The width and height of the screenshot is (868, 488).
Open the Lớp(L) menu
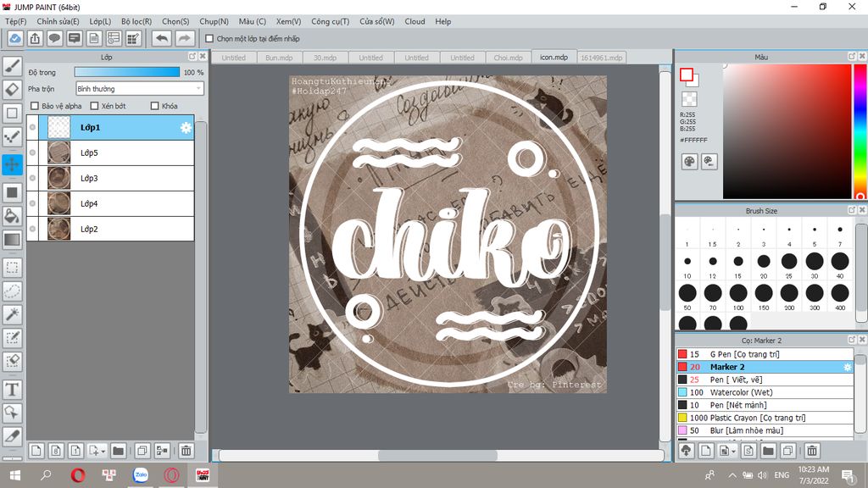tap(100, 21)
